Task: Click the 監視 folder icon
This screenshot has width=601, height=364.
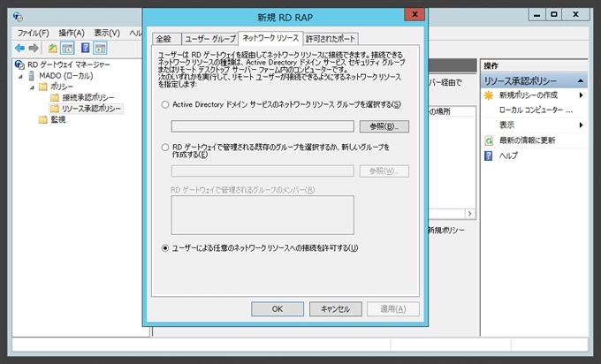Action: (x=43, y=119)
